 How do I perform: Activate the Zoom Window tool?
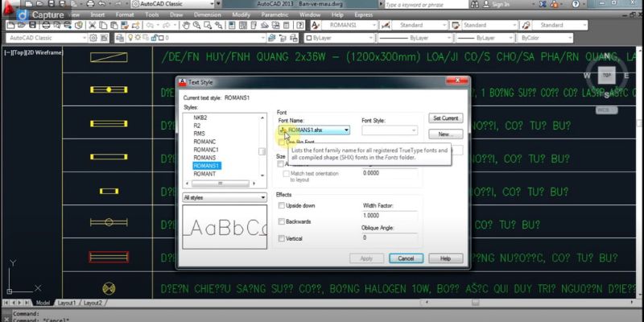pos(208,25)
